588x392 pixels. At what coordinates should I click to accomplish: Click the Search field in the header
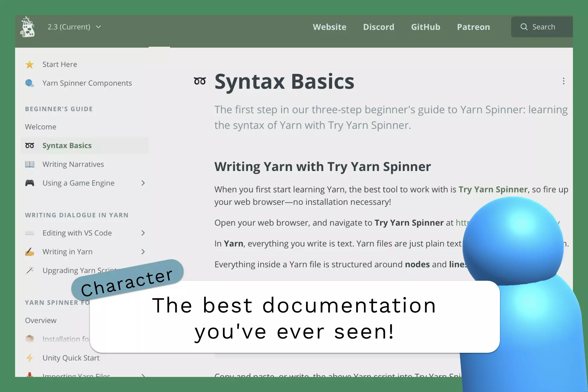pos(542,27)
